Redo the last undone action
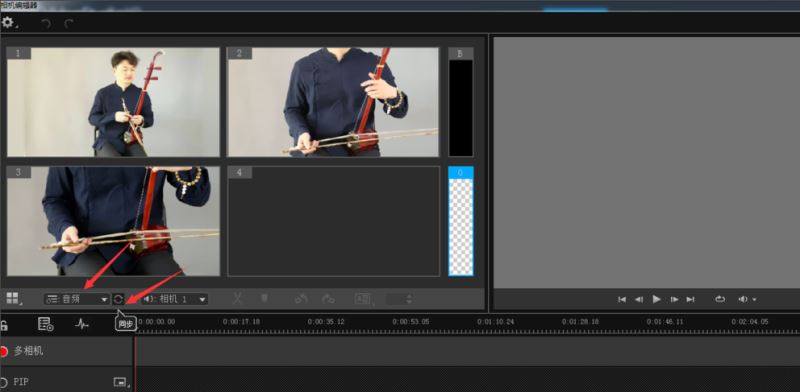The image size is (800, 392). pyautogui.click(x=69, y=23)
